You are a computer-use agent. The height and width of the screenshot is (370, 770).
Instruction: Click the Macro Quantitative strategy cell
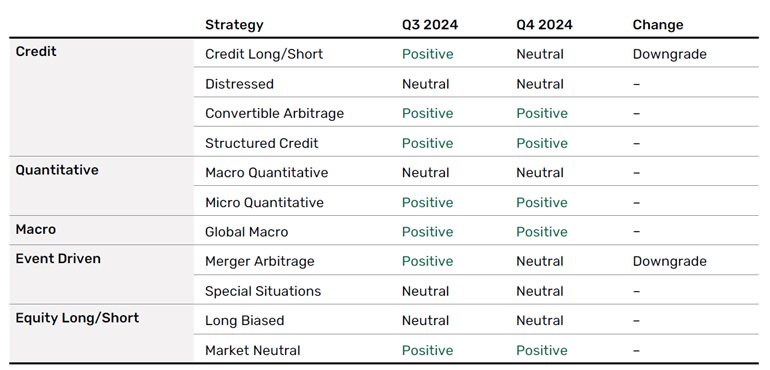tap(266, 173)
